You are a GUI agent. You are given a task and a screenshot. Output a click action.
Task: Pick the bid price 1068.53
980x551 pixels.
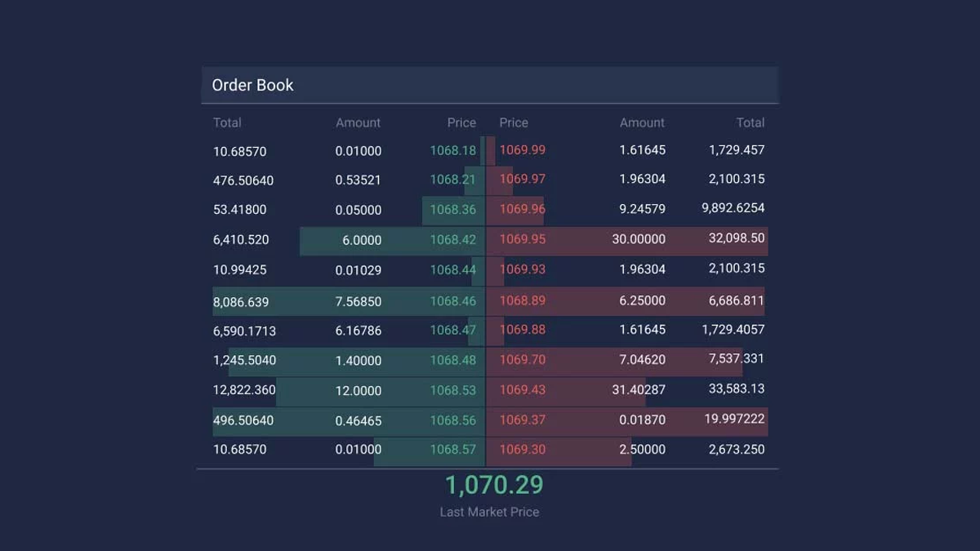452,390
